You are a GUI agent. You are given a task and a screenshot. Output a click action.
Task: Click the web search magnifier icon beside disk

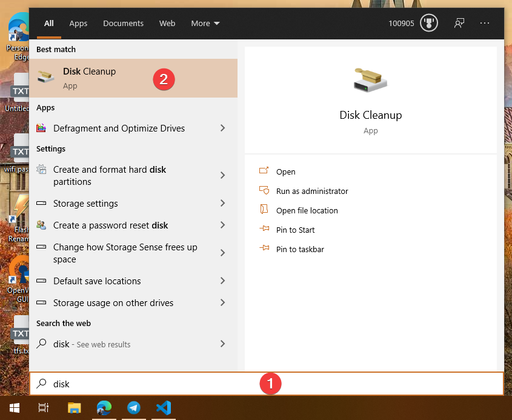point(41,344)
